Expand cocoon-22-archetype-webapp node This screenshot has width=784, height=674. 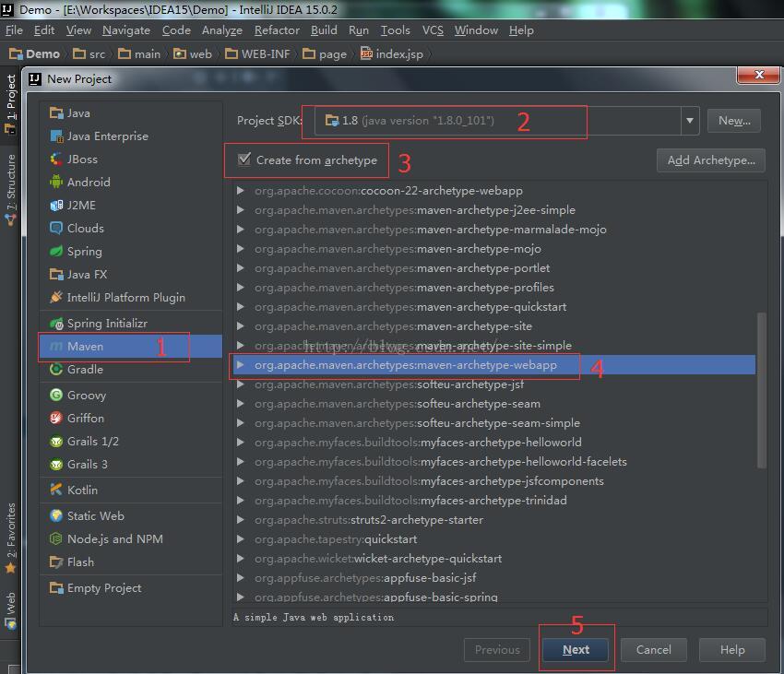[x=241, y=191]
